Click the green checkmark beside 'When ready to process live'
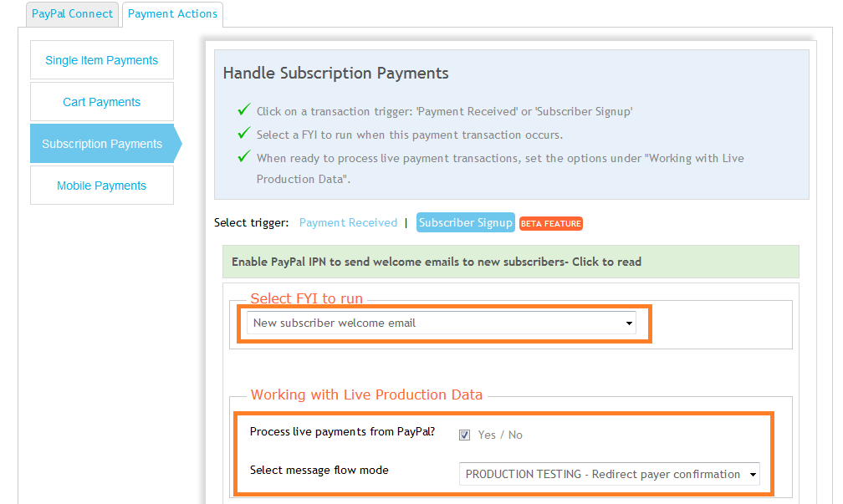The width and height of the screenshot is (843, 504). 244,156
